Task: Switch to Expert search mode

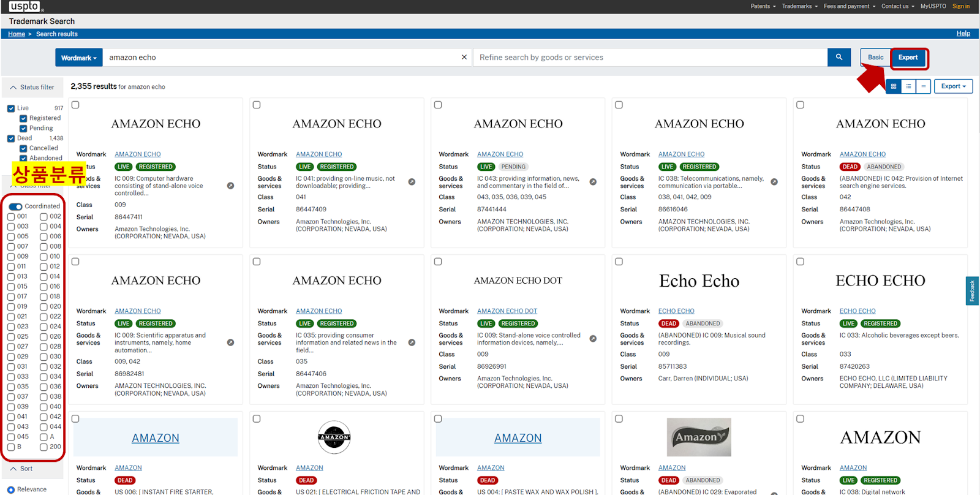Action: point(908,57)
